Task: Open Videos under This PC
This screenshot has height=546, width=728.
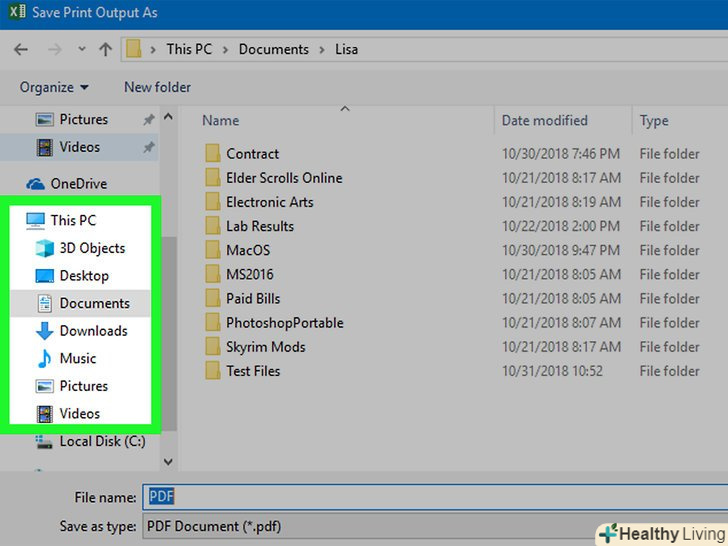Action: (80, 414)
